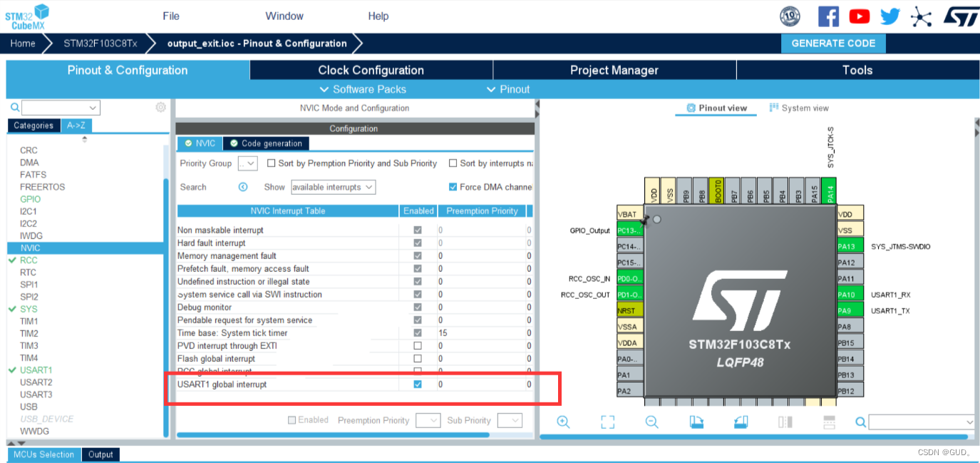The height and width of the screenshot is (463, 980).
Task: Open the Show available interrupts dropdown
Action: click(x=333, y=187)
